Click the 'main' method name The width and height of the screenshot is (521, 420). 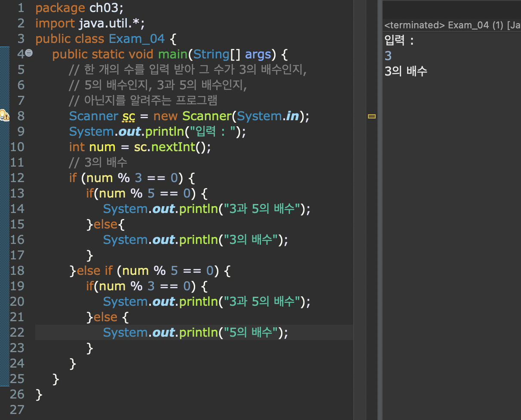[173, 55]
